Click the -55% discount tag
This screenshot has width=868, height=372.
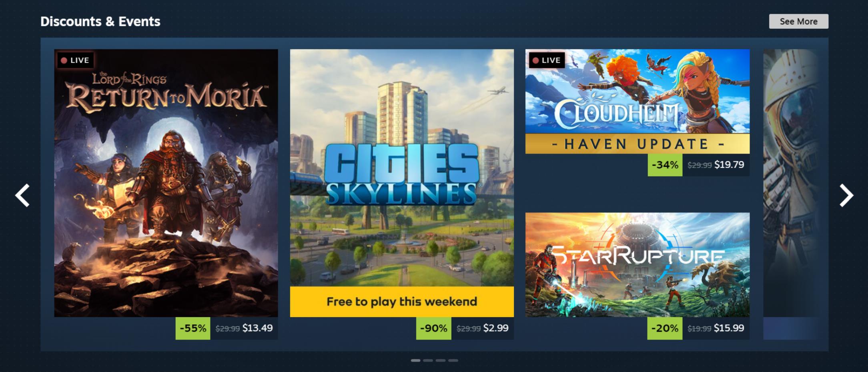pyautogui.click(x=193, y=328)
